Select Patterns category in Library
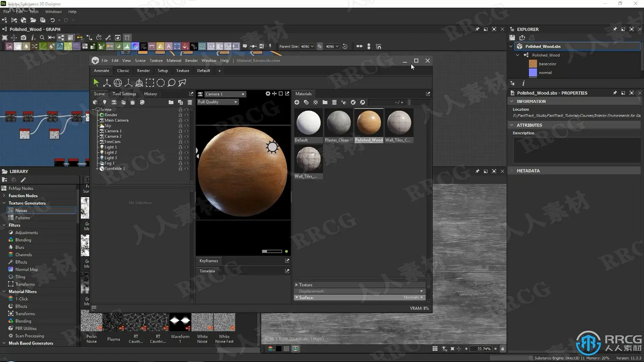The width and height of the screenshot is (644, 362). point(22,218)
